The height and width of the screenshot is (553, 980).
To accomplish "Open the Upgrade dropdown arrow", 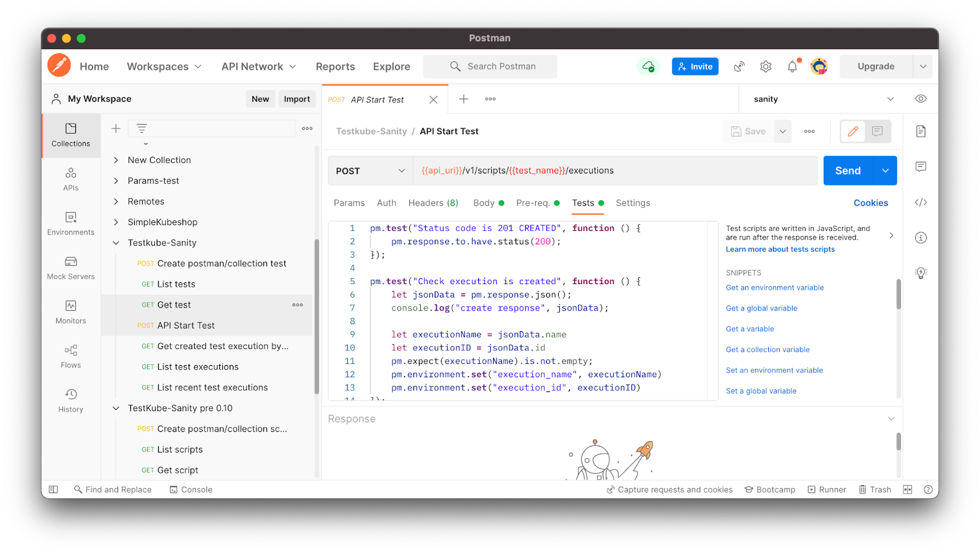I will 922,66.
